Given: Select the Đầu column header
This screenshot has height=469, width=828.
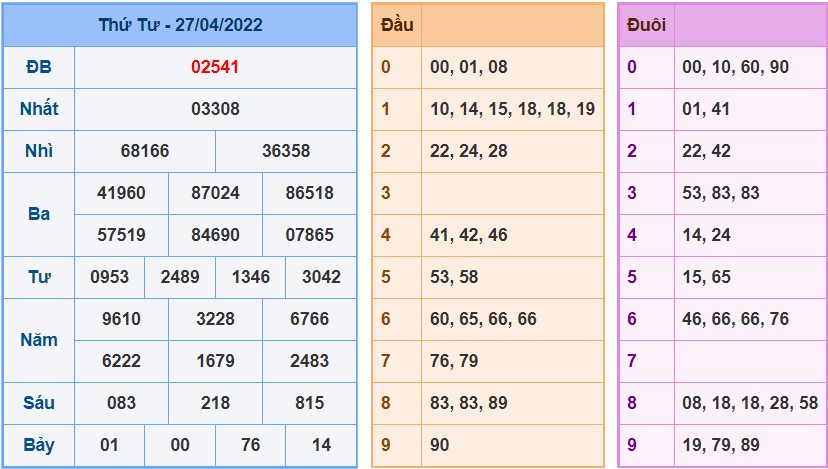Looking at the screenshot, I should tap(397, 25).
